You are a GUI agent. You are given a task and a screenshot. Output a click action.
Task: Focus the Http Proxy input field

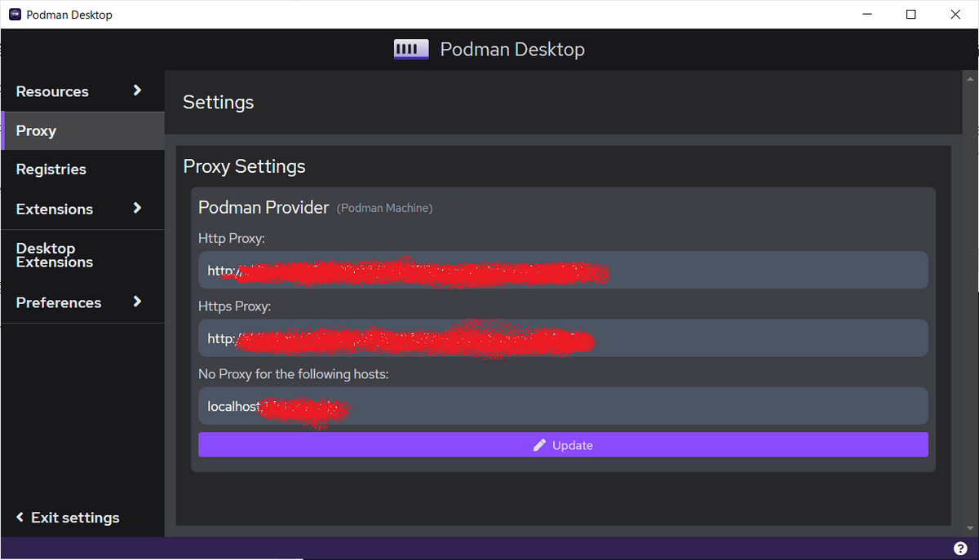[x=563, y=270]
